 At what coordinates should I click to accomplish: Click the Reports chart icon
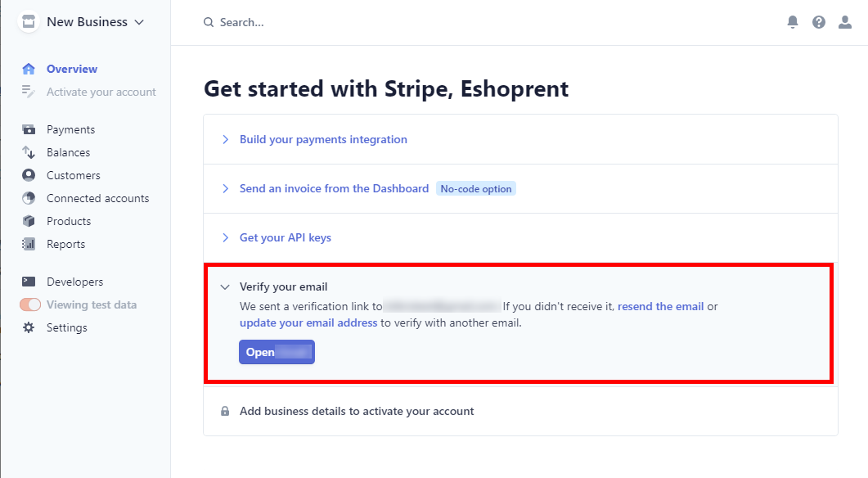click(29, 244)
